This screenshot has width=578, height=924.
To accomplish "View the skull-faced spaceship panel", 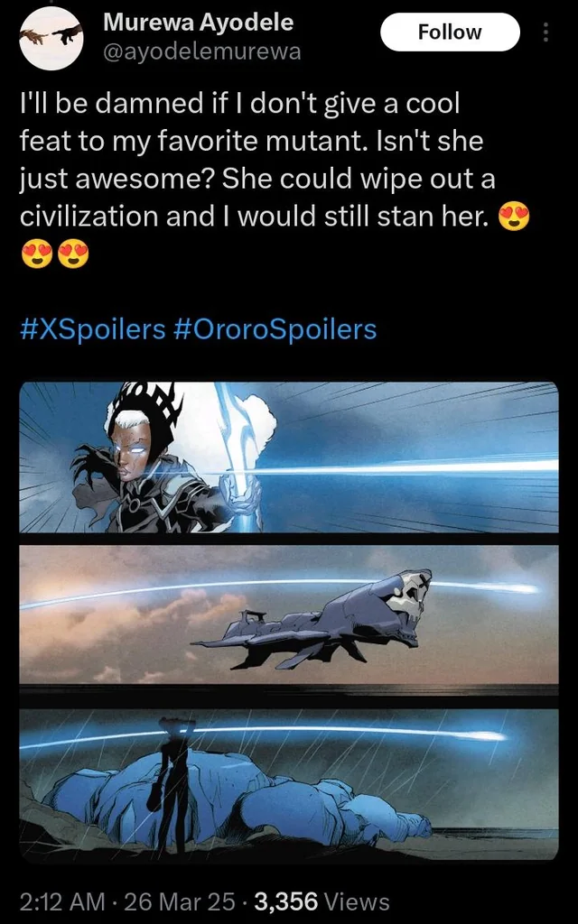I will pyautogui.click(x=289, y=614).
